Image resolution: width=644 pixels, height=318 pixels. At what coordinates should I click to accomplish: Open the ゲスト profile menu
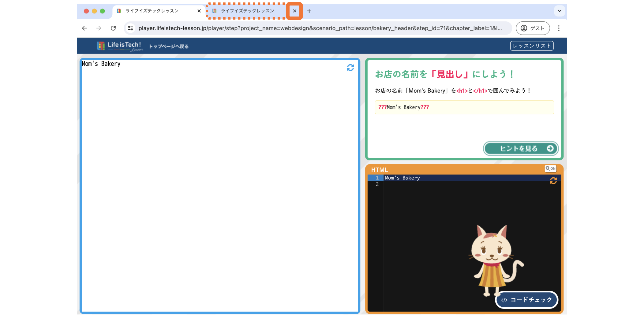tap(533, 28)
